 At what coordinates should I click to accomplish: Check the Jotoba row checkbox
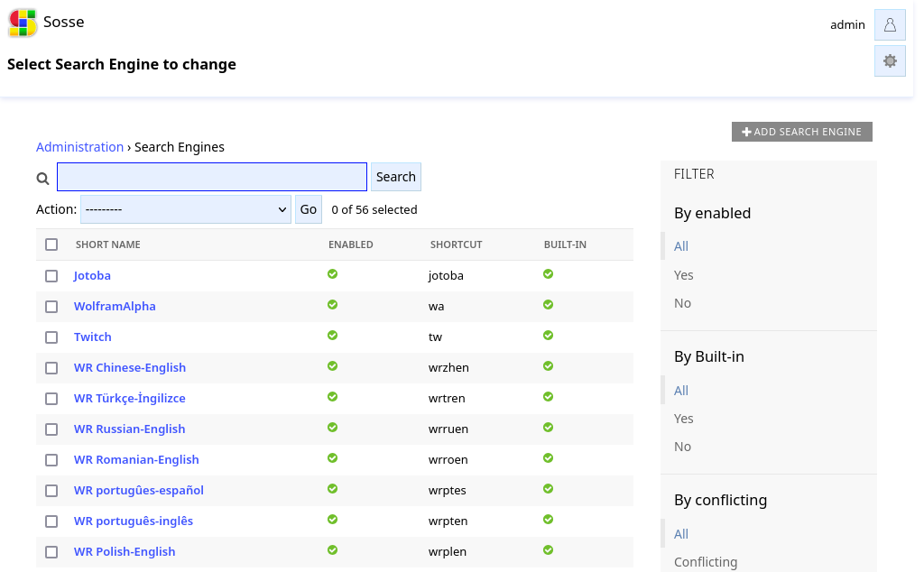tap(51, 276)
